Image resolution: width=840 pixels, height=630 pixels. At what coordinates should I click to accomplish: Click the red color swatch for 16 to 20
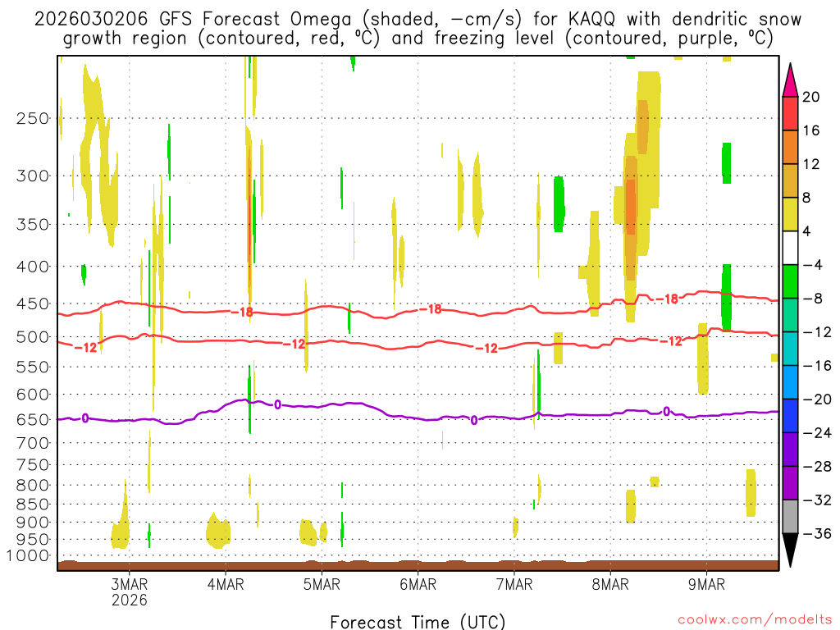tap(790, 113)
